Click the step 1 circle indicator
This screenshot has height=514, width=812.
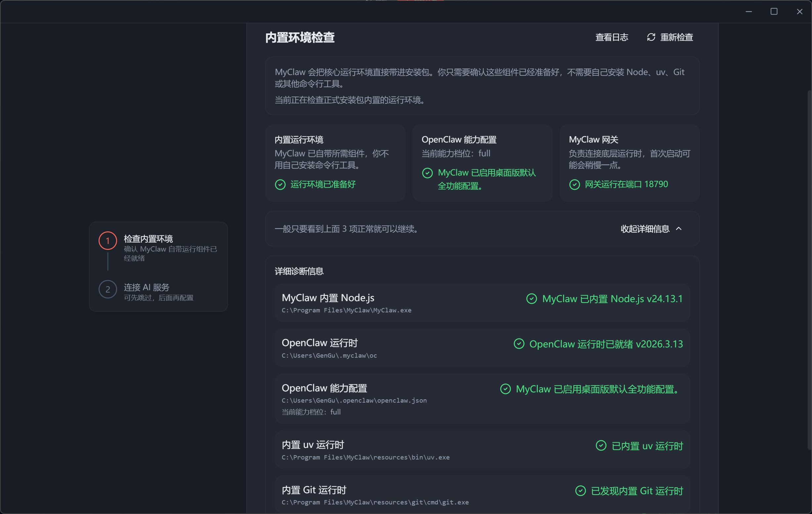pyautogui.click(x=107, y=240)
